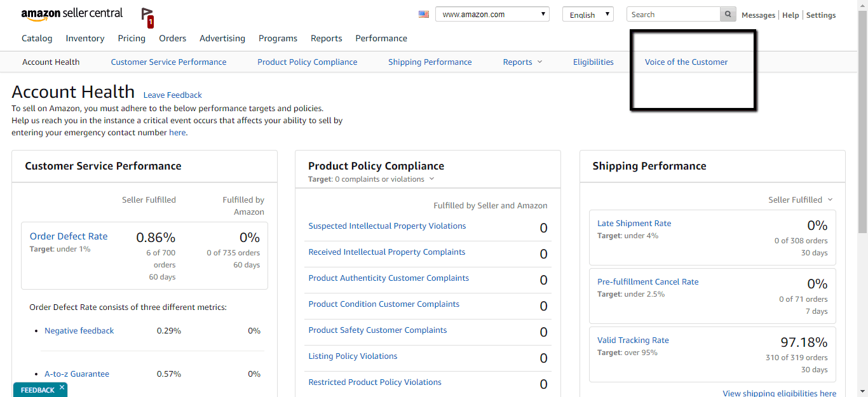Open Listing Policy Violations link

pyautogui.click(x=353, y=356)
